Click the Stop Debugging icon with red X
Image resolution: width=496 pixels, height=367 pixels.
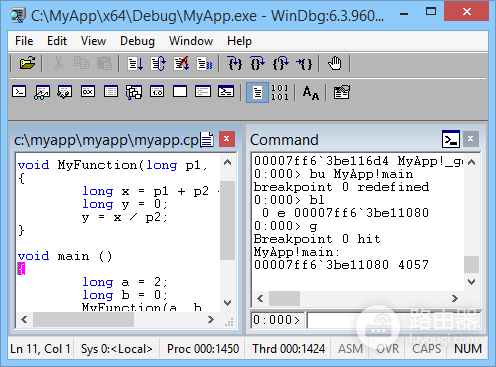[181, 63]
